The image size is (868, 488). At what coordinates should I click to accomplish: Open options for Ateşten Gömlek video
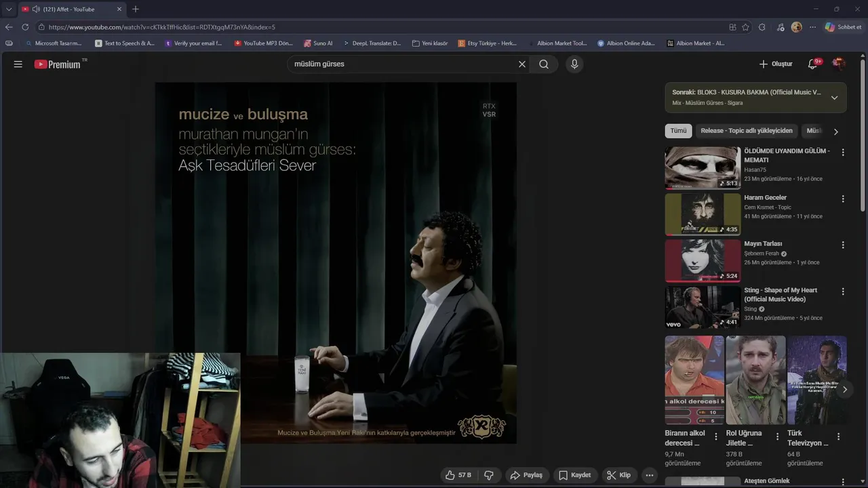pos(843,482)
